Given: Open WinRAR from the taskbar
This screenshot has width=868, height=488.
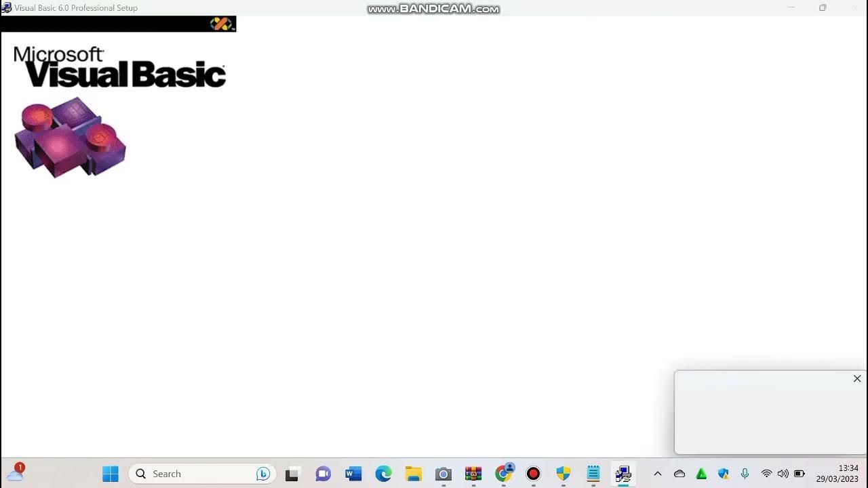Looking at the screenshot, I should tap(473, 474).
